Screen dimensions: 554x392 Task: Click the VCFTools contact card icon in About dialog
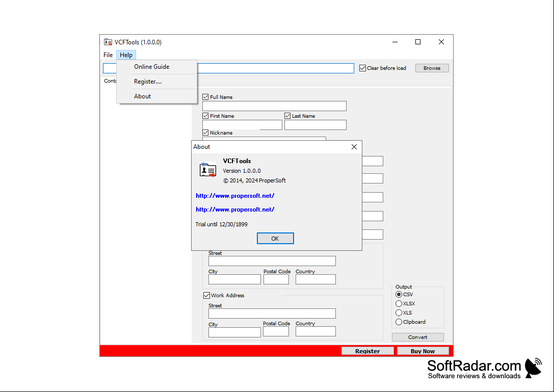(x=208, y=170)
